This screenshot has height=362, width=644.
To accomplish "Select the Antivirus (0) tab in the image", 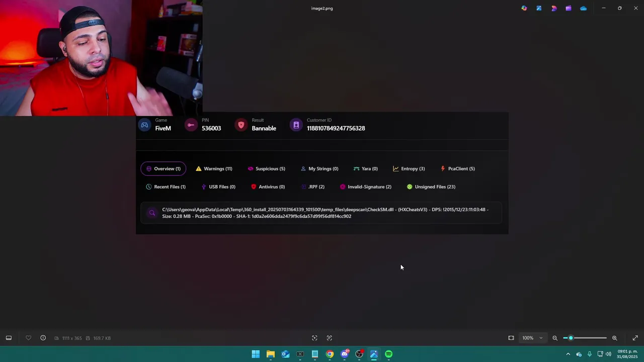I will point(268,187).
